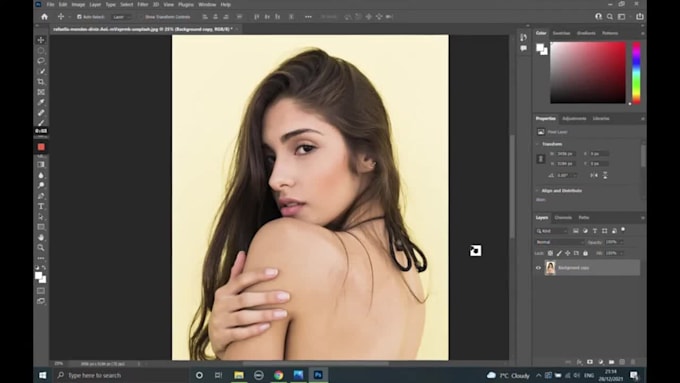Select the Pen tool
Image resolution: width=680 pixels, height=383 pixels.
pos(41,196)
